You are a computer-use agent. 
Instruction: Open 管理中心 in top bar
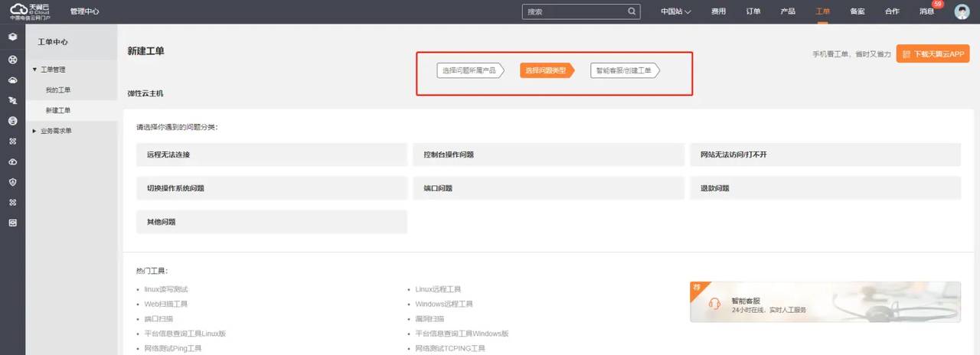pyautogui.click(x=84, y=11)
